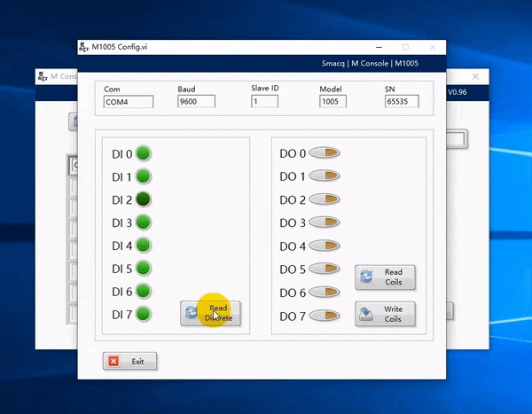The image size is (532, 414).
Task: Click the red X icon on Exit button
Action: point(113,361)
